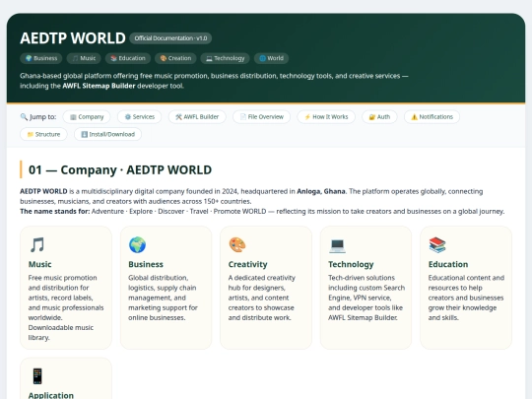532x399 pixels.
Task: Click the bold 'AWFL Sitemap Builder' header text
Action: click(x=99, y=86)
